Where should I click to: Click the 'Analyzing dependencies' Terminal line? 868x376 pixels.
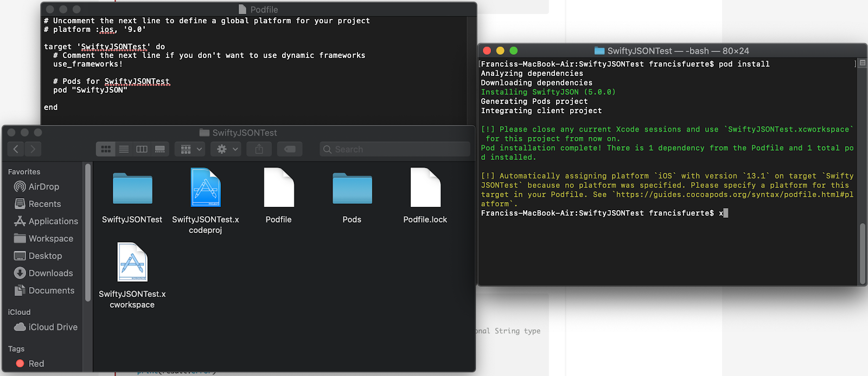[532, 73]
